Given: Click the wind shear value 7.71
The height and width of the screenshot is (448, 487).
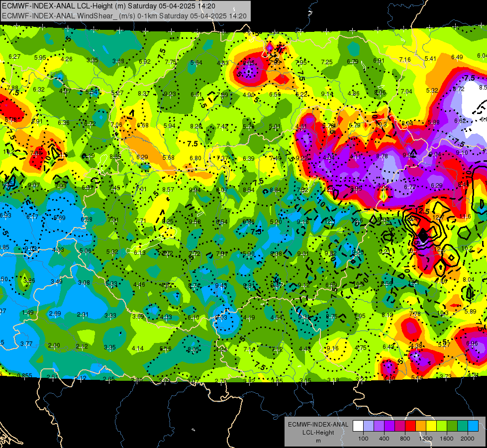Looking at the screenshot, I should [140, 221].
